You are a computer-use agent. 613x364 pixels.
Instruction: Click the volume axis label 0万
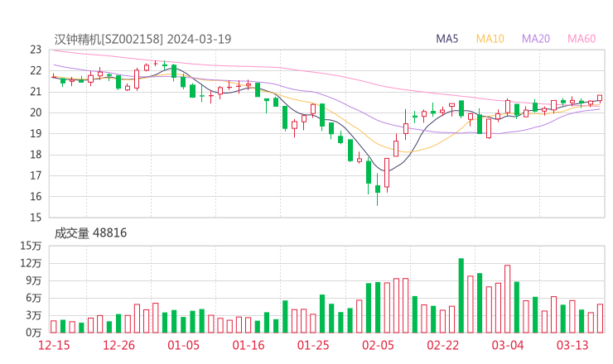(x=34, y=333)
